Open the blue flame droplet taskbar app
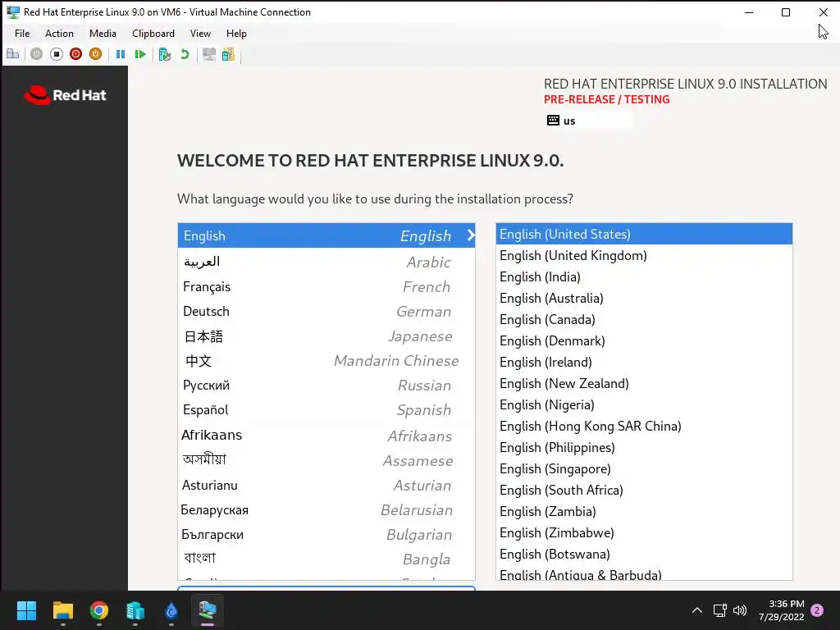 [171, 610]
